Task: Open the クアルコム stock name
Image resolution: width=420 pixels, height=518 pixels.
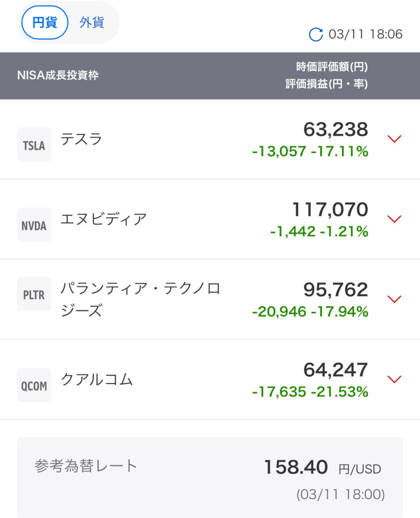Action: [x=97, y=379]
